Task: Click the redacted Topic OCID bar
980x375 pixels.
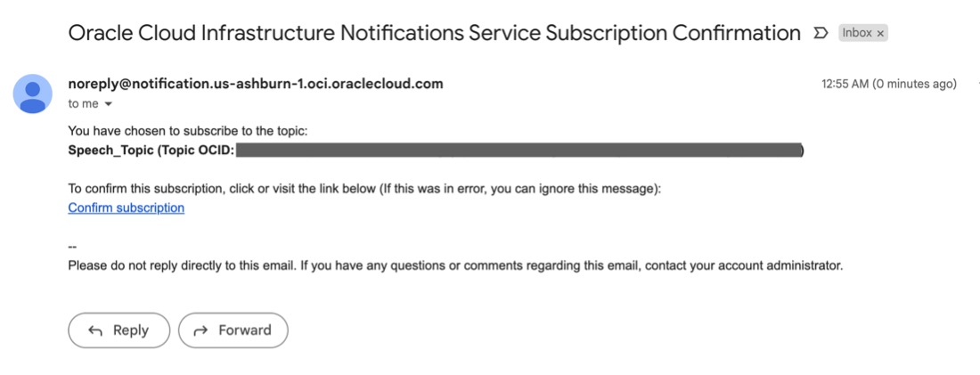Action: click(519, 150)
